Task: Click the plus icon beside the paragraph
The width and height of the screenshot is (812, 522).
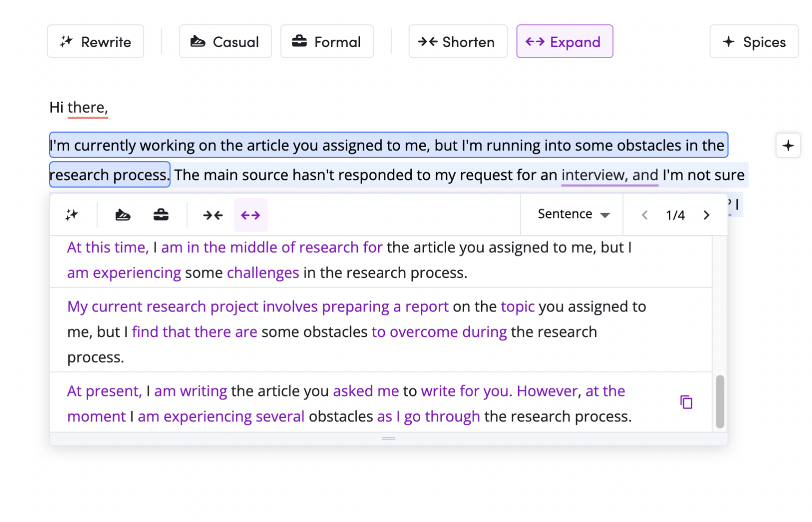Action: [788, 145]
